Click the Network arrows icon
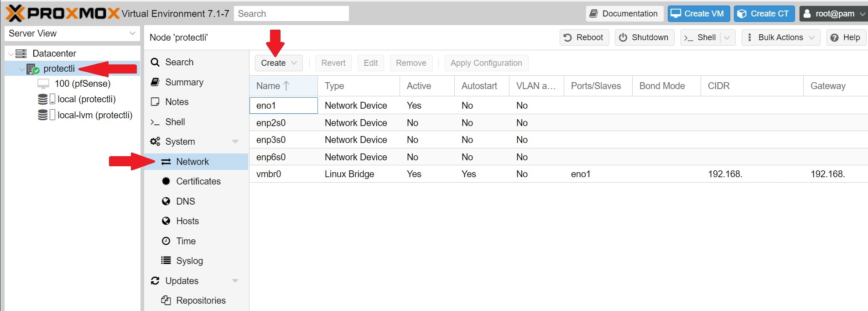Image resolution: width=868 pixels, height=311 pixels. tap(166, 162)
